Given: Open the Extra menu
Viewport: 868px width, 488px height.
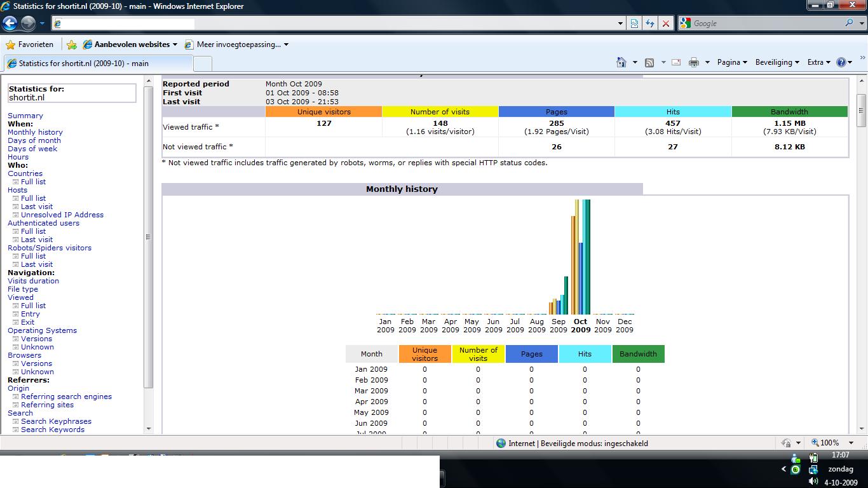Looking at the screenshot, I should point(818,62).
